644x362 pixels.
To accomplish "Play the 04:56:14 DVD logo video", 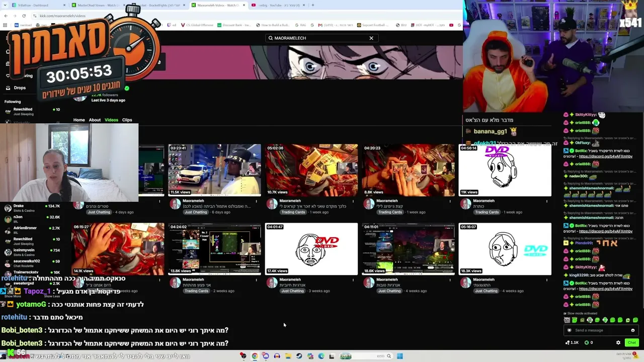I will [505, 170].
